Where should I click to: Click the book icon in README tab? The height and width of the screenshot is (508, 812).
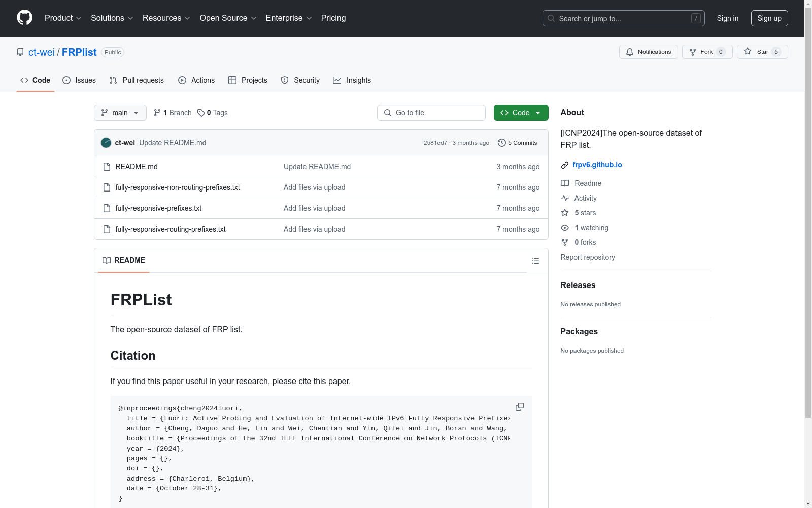[x=107, y=260]
